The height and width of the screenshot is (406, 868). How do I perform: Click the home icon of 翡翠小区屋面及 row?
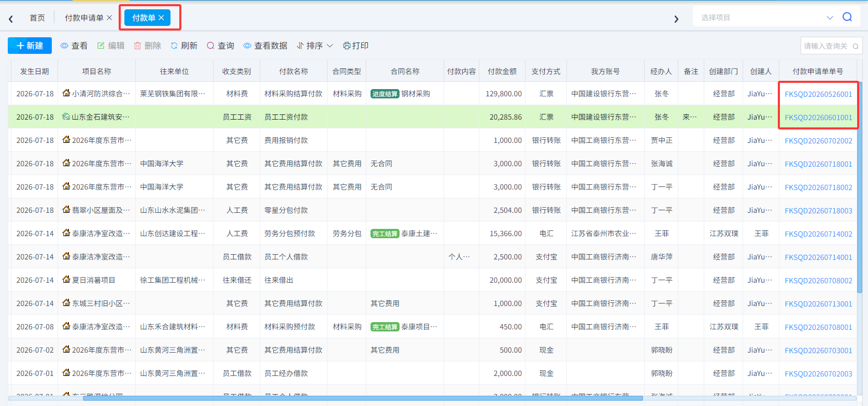(x=66, y=210)
